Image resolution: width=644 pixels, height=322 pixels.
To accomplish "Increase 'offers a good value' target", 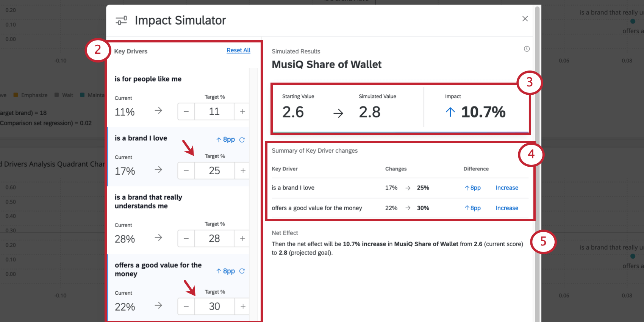I will (242, 306).
